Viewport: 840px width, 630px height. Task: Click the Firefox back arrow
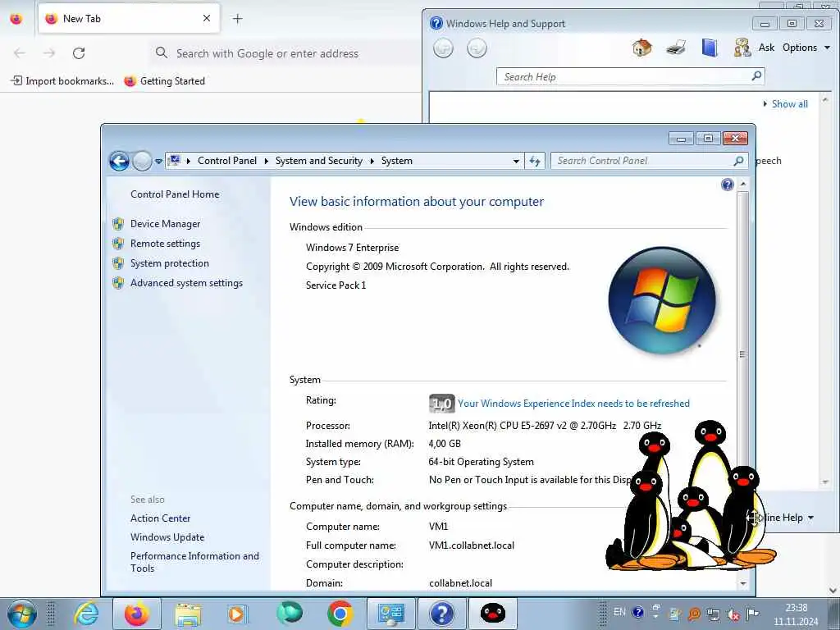pyautogui.click(x=20, y=53)
